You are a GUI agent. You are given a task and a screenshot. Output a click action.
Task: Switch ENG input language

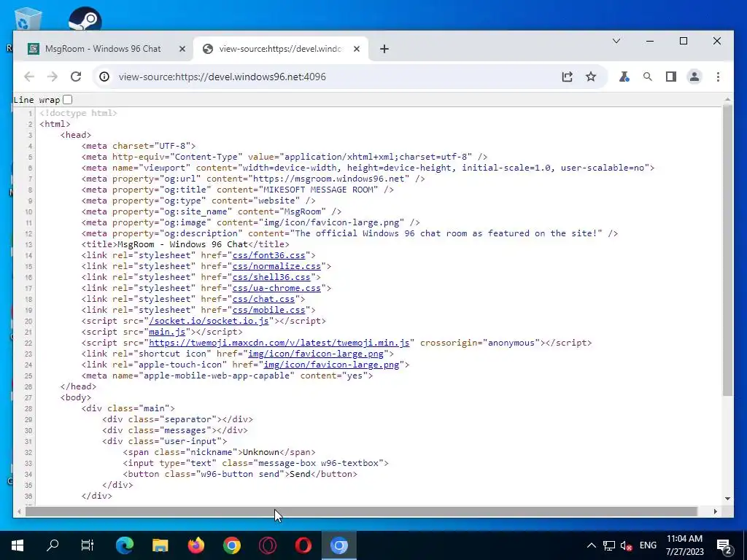click(x=648, y=545)
